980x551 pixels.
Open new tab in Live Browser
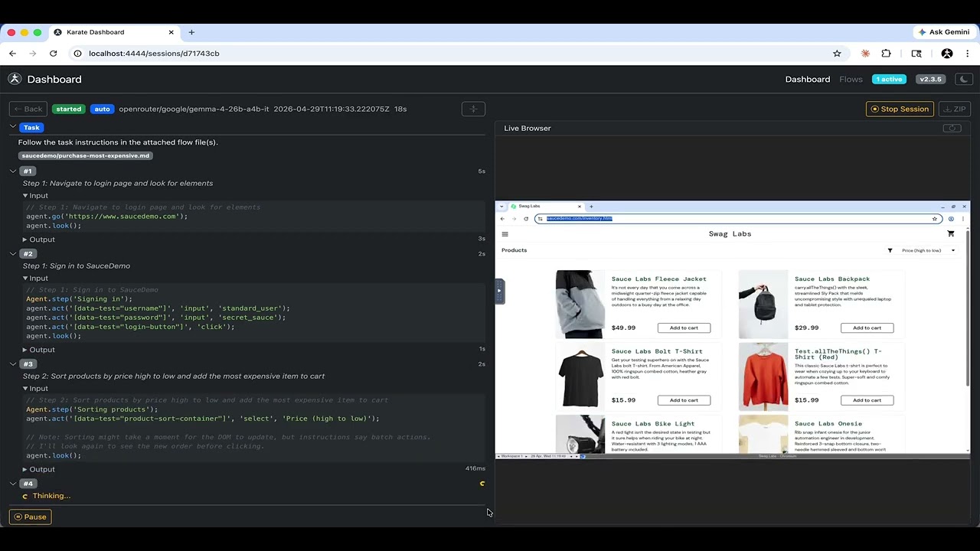pos(591,207)
